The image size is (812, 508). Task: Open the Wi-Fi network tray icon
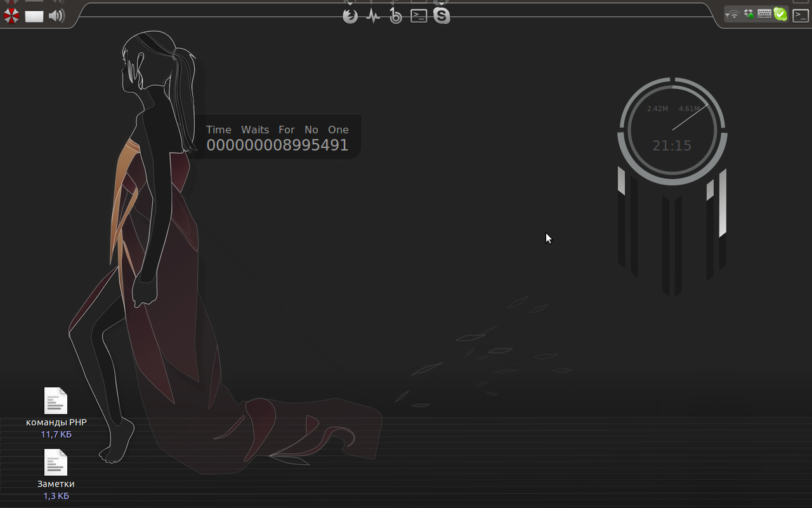(x=734, y=14)
